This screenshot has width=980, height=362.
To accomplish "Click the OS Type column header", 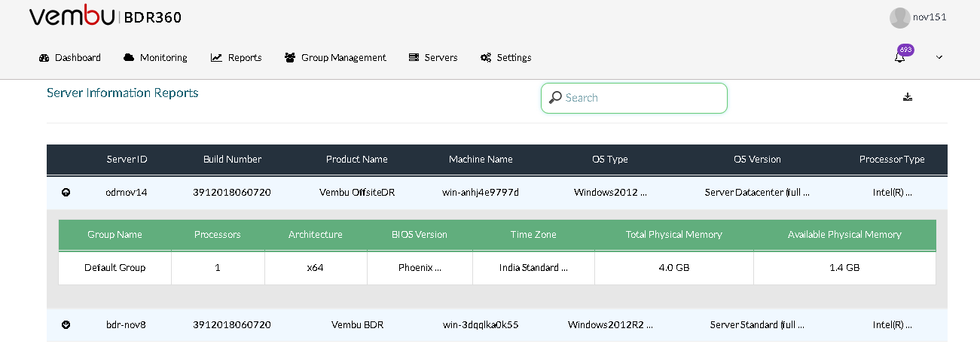I will (x=610, y=160).
